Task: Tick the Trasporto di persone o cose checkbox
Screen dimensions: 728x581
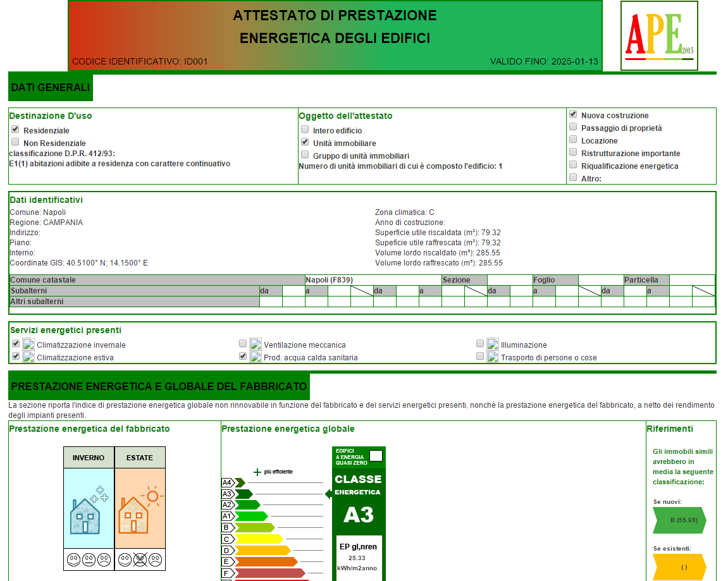Action: tap(480, 356)
